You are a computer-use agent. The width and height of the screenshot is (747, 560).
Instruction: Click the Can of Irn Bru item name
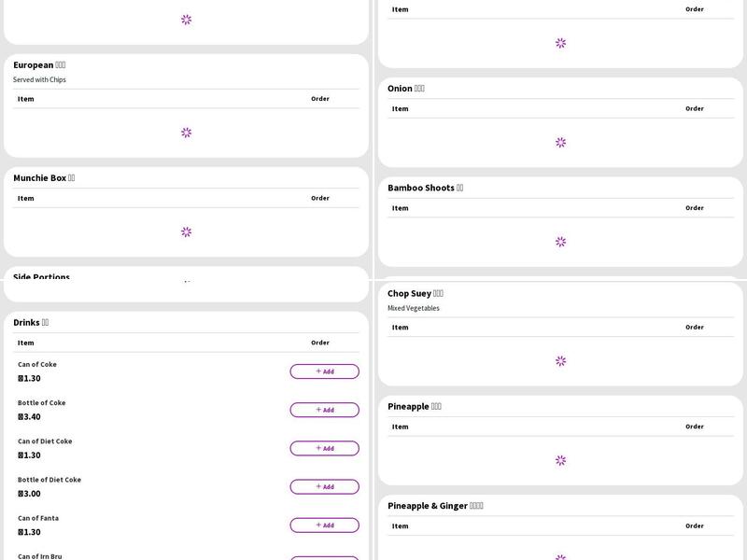40,556
